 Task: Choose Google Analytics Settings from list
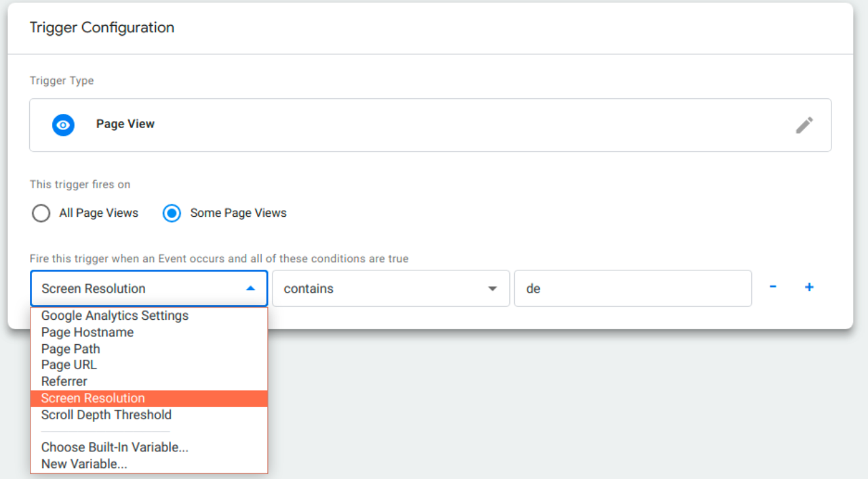[149, 316]
